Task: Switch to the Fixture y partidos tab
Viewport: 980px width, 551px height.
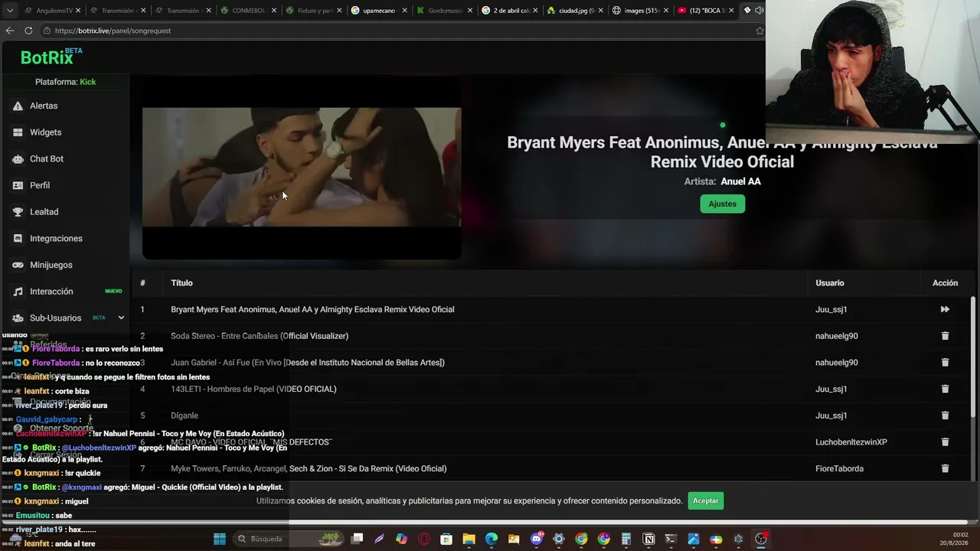Action: tap(312, 11)
